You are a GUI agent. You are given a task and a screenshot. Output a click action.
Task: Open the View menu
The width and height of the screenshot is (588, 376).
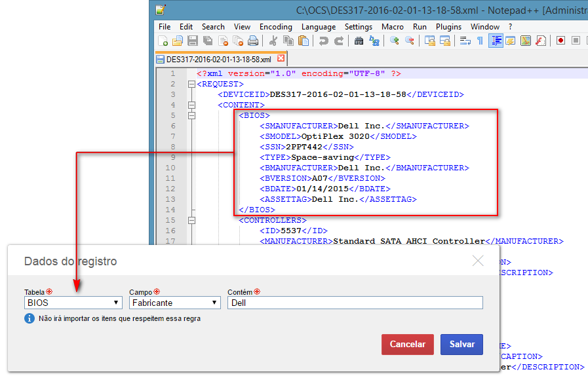point(242,27)
